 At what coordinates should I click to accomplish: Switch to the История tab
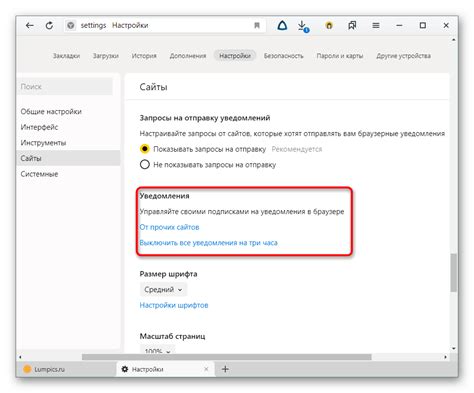click(144, 56)
